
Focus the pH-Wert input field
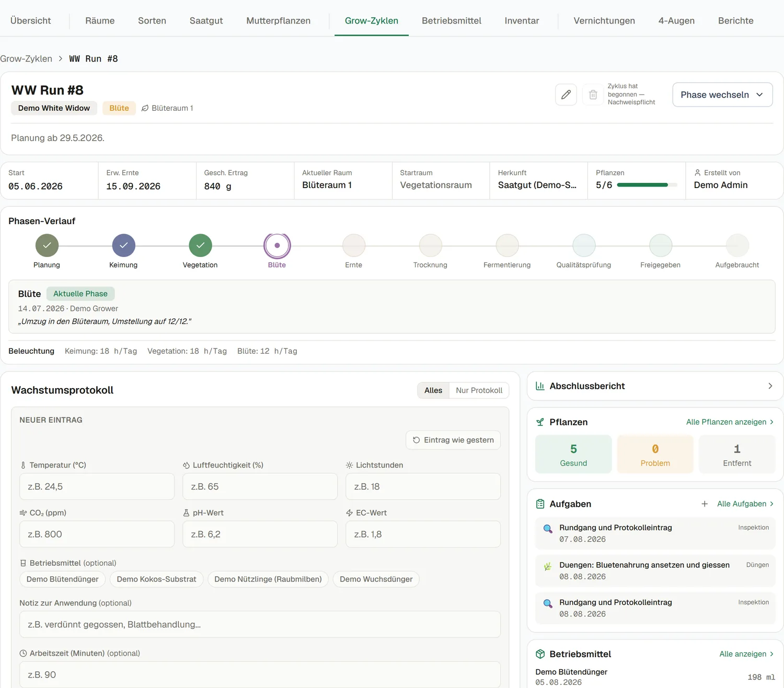pos(260,534)
